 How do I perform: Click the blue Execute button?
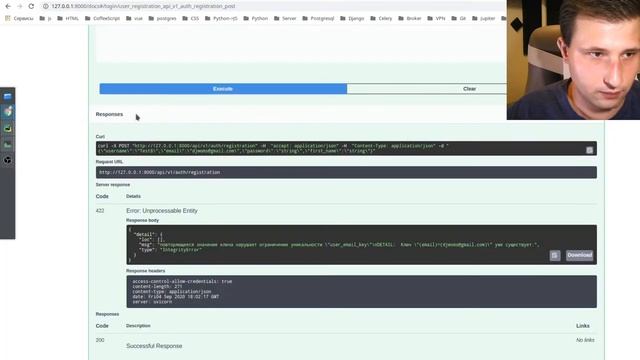tap(223, 89)
